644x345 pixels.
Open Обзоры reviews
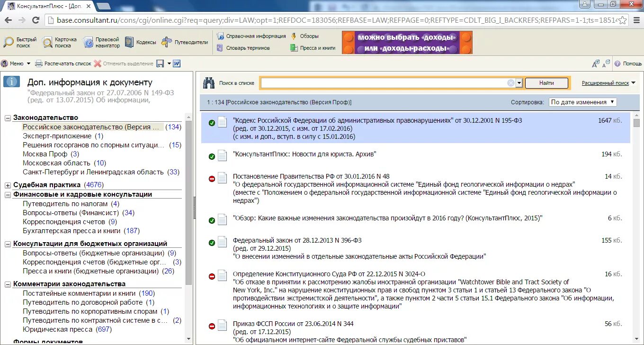coord(304,36)
